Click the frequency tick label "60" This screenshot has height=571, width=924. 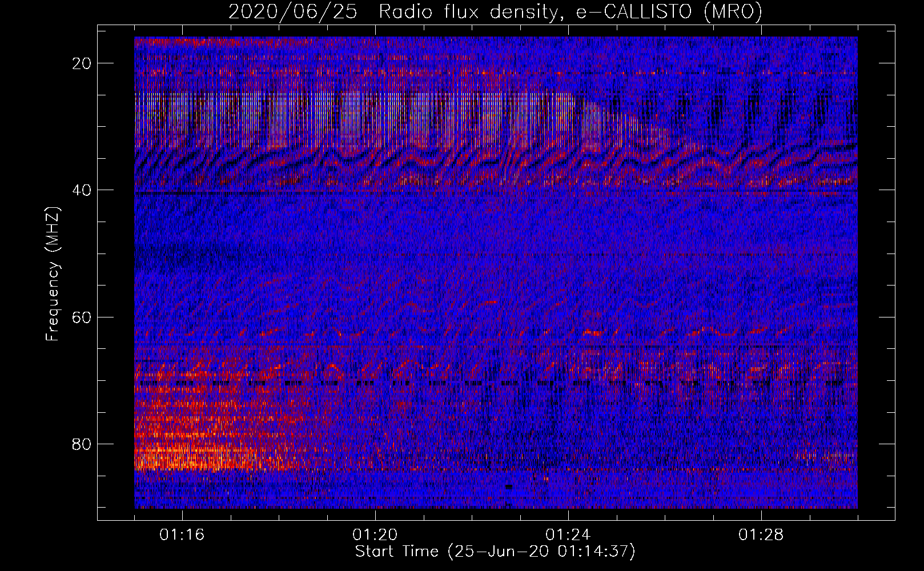82,317
